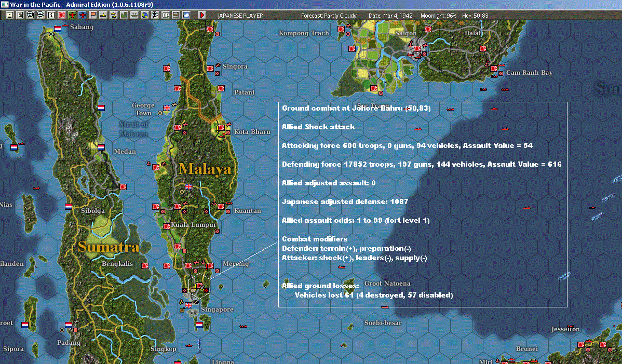Select the Japanese flag at Cam Ranh Bay
Image resolution: width=622 pixels, height=364 pixels.
(x=494, y=69)
